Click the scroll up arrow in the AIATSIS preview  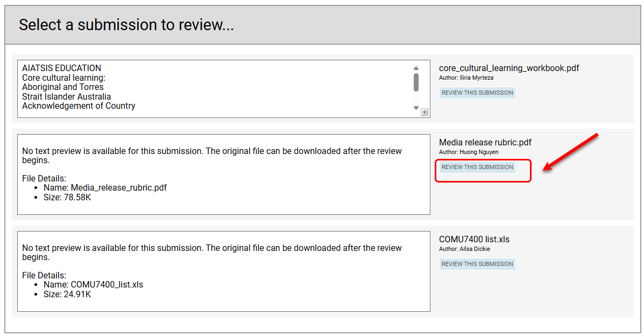click(416, 68)
